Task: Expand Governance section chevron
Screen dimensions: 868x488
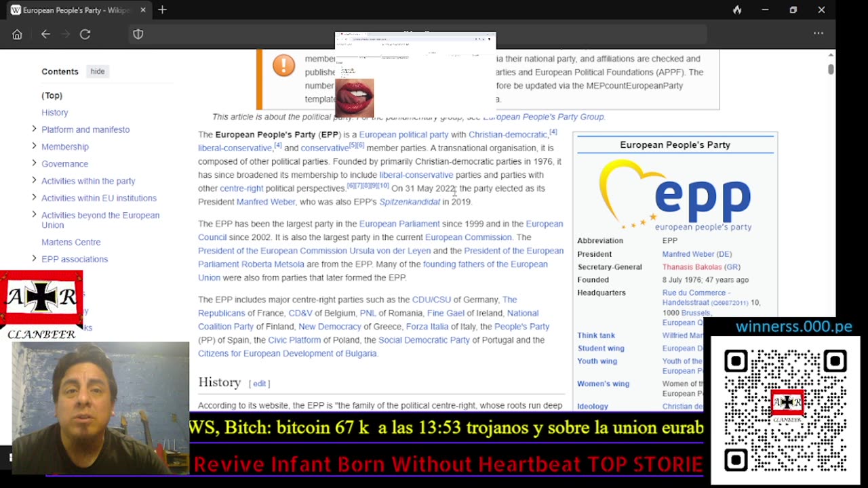Action: [x=34, y=163]
